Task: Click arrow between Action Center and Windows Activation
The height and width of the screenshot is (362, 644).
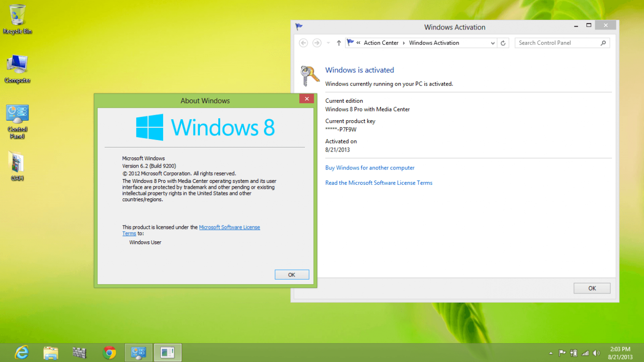Action: (404, 43)
